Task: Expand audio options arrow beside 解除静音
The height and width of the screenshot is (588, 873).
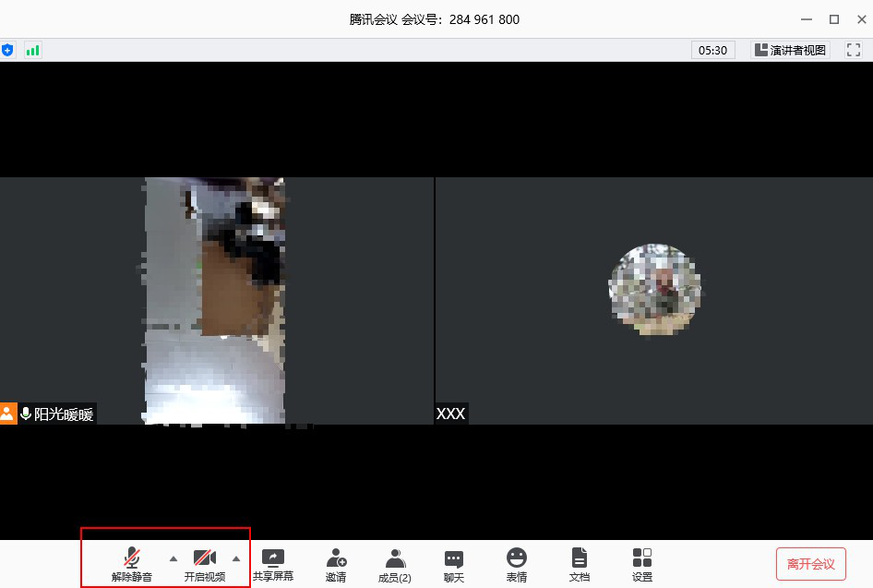Action: (173, 558)
